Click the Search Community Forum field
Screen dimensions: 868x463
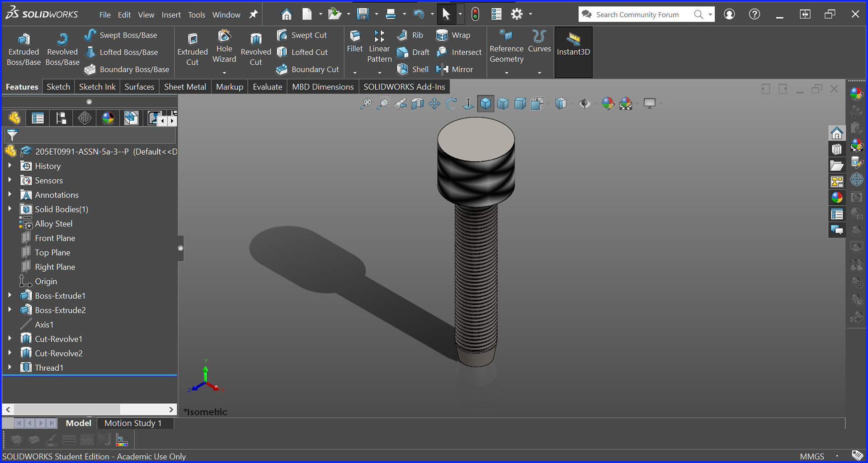click(637, 14)
